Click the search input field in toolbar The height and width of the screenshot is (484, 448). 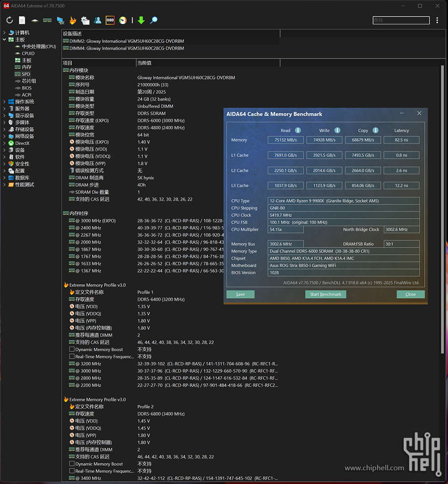[x=401, y=21]
